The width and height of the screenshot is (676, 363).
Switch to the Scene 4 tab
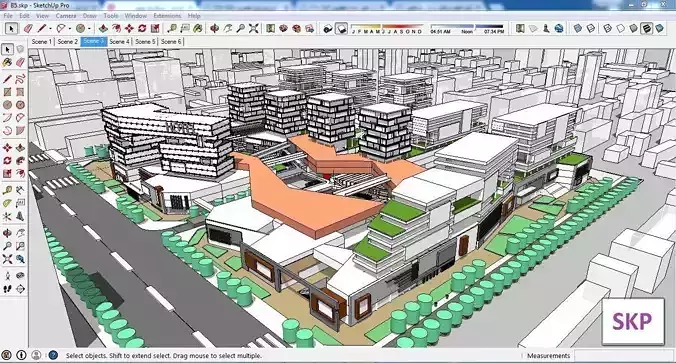point(119,41)
